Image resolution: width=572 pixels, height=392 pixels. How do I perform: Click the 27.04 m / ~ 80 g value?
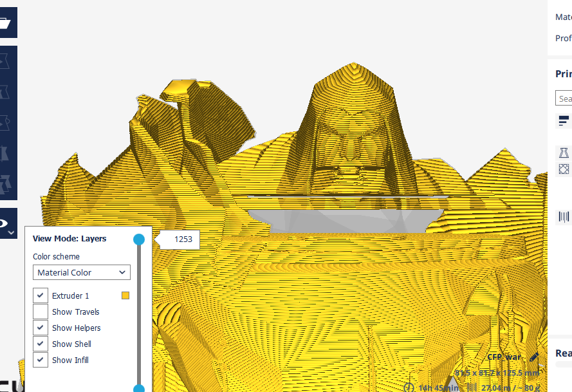(510, 388)
